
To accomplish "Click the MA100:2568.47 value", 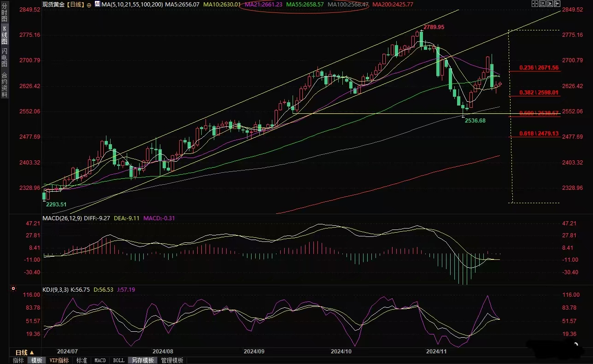I will click(x=347, y=5).
